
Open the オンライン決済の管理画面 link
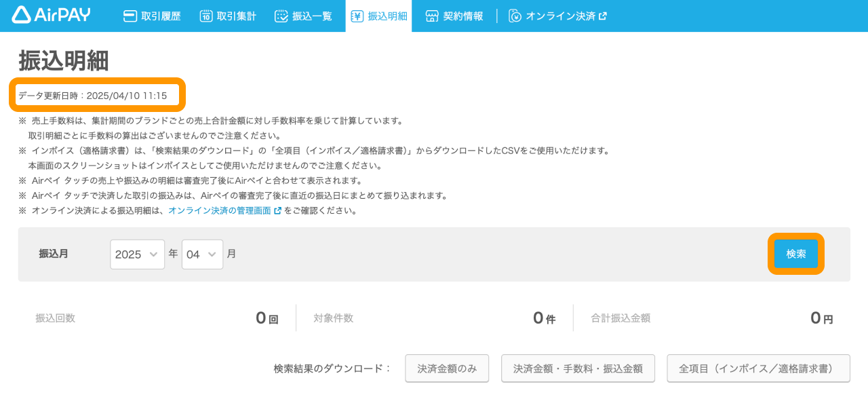point(220,211)
